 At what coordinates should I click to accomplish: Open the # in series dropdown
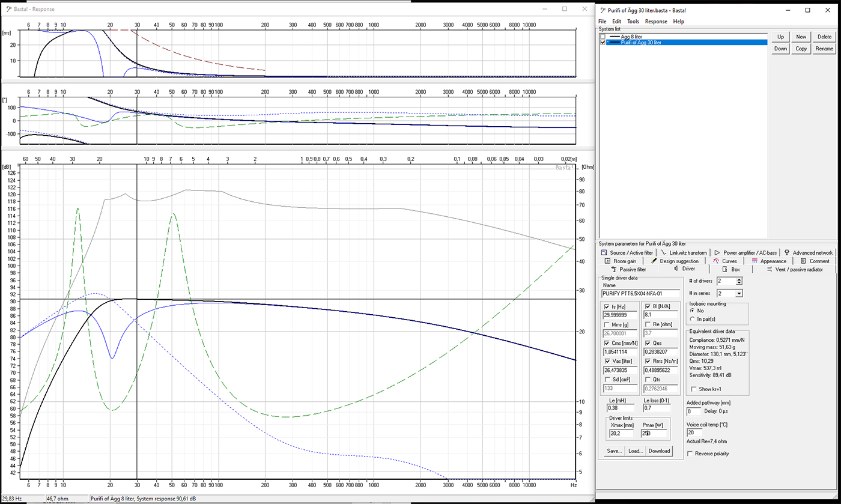click(739, 293)
